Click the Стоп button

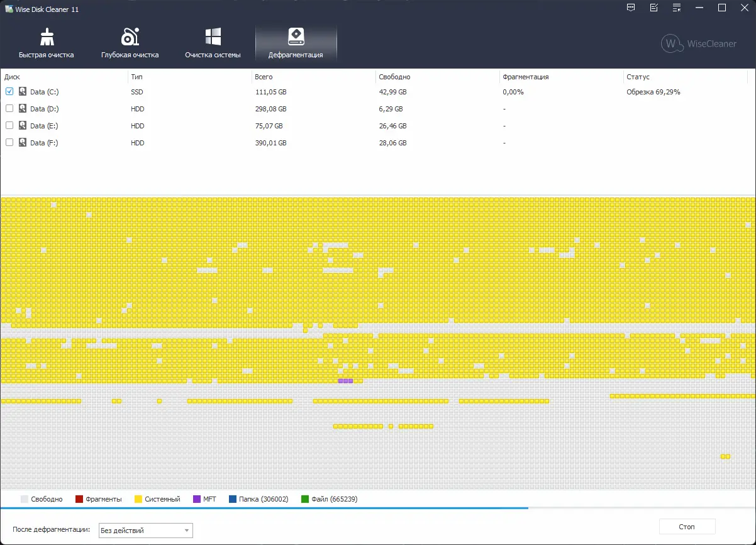pos(687,527)
